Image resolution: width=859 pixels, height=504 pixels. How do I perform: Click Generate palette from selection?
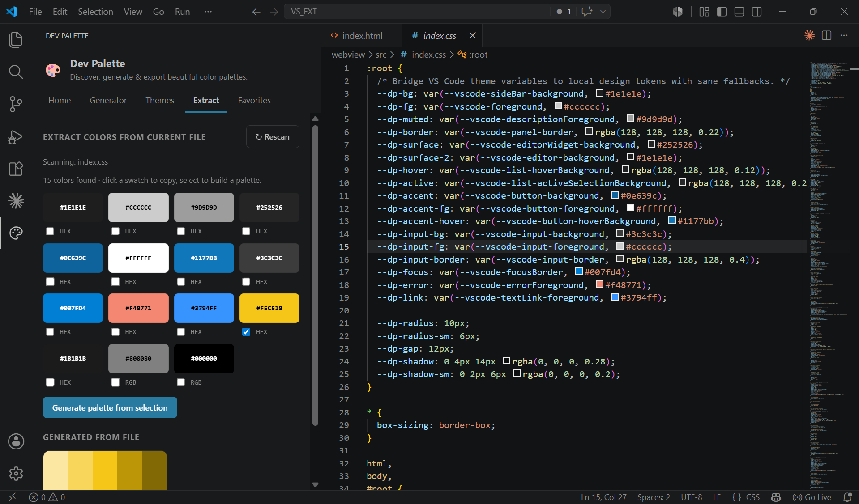click(x=110, y=407)
